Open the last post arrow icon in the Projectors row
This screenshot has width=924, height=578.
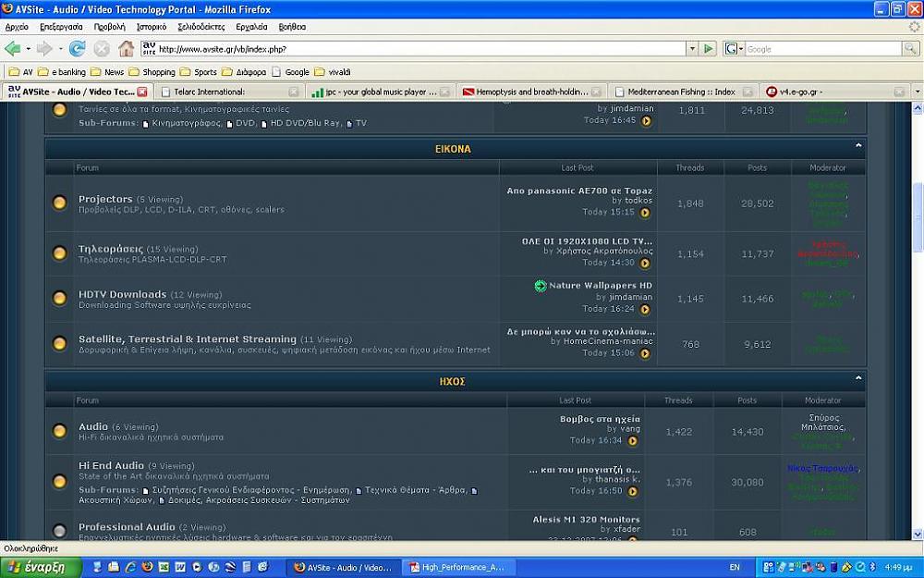coord(645,213)
